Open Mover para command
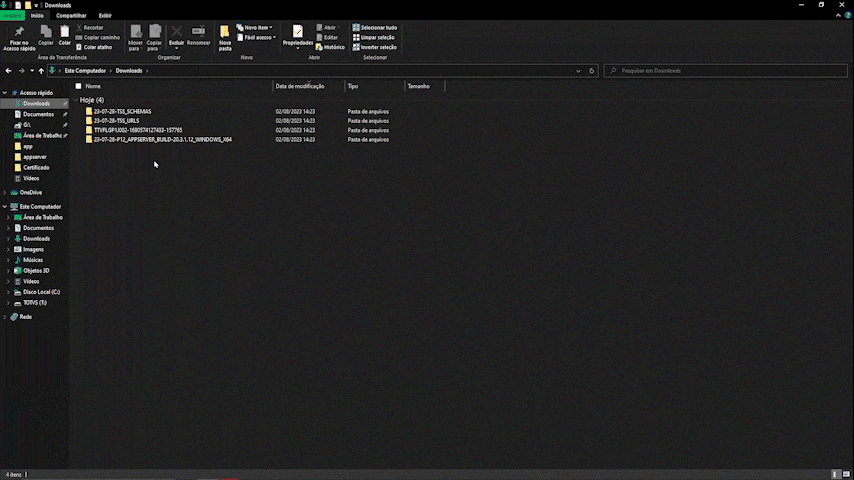Image resolution: width=854 pixels, height=480 pixels. (x=135, y=38)
